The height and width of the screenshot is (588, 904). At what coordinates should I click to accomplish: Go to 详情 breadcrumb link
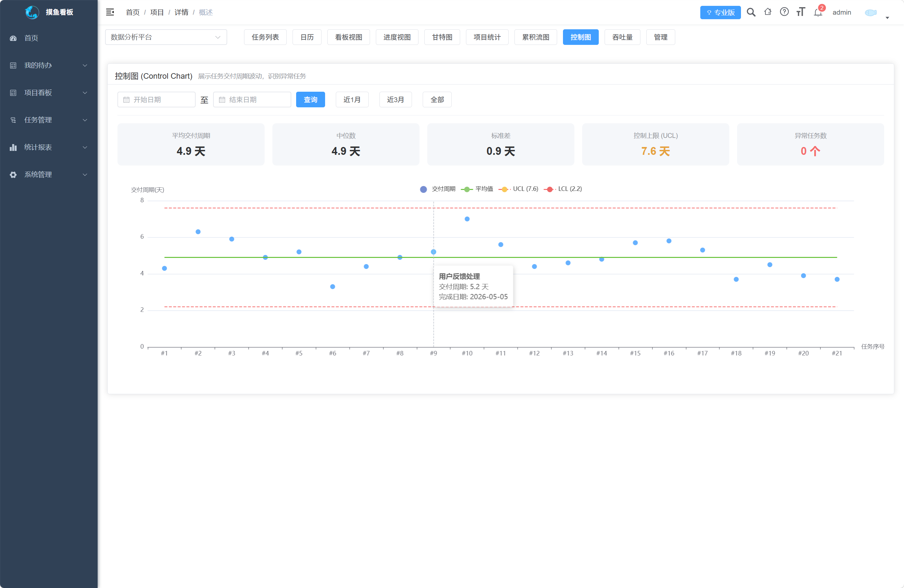(181, 13)
